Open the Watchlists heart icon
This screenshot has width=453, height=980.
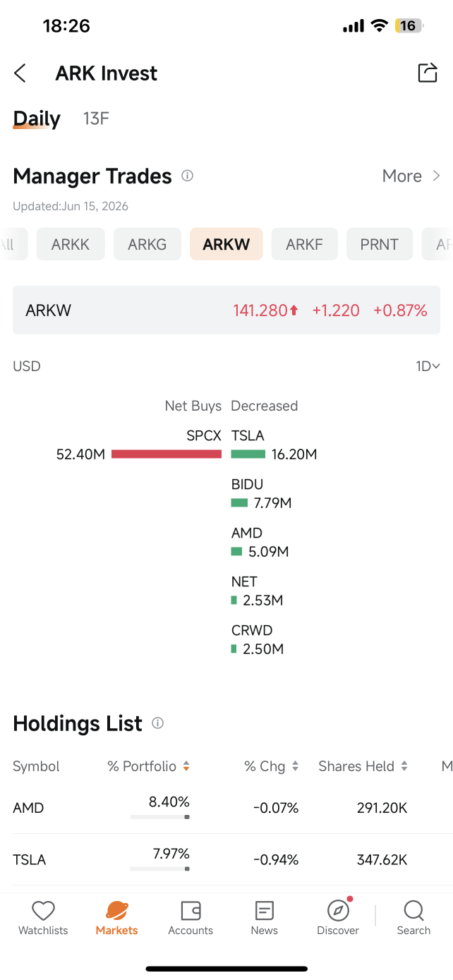click(44, 911)
